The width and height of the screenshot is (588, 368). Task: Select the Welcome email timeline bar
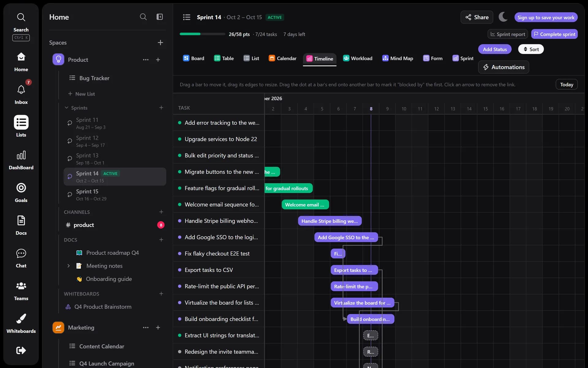point(305,205)
